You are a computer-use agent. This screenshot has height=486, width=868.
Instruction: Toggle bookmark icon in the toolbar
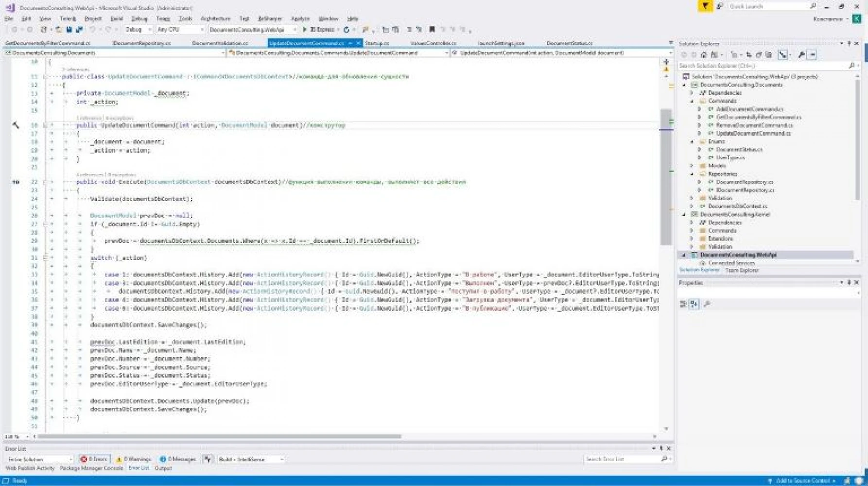pos(432,30)
